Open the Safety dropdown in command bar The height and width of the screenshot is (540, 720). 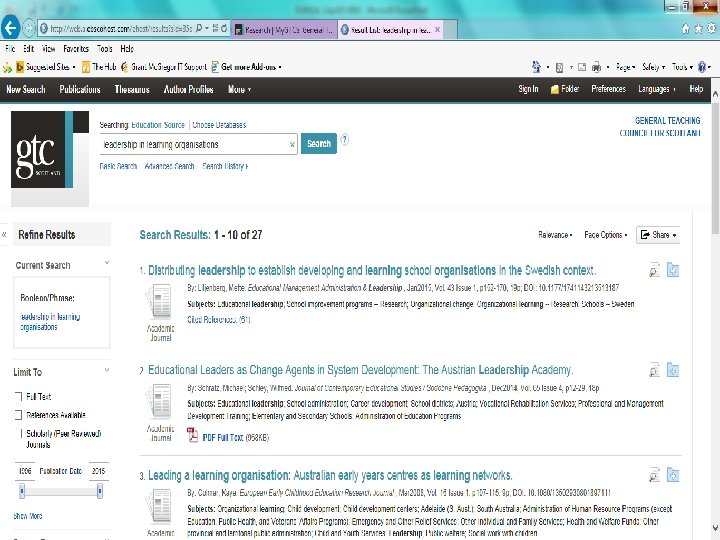653,67
